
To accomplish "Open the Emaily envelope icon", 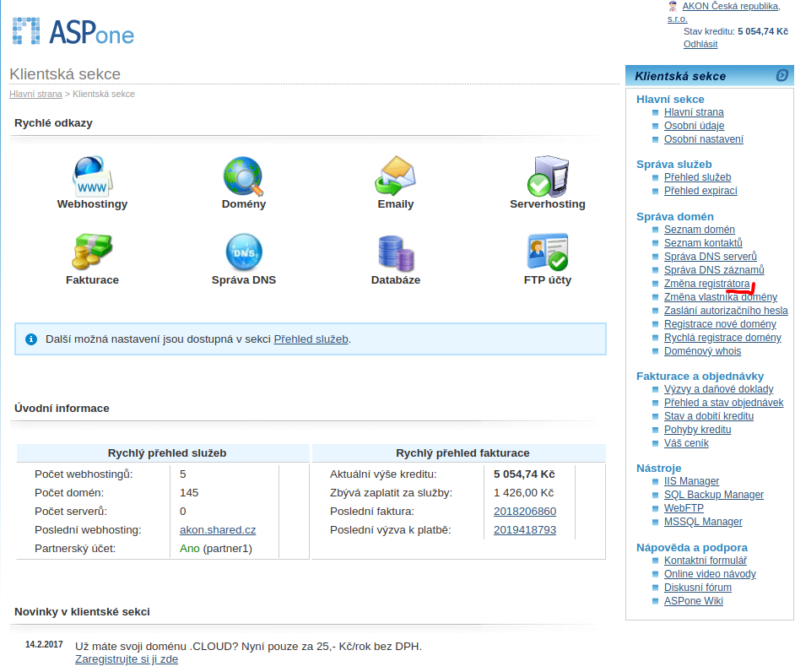I will (x=395, y=176).
